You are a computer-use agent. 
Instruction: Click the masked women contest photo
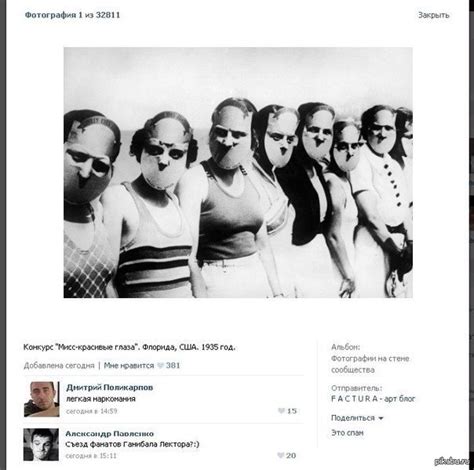238,172
